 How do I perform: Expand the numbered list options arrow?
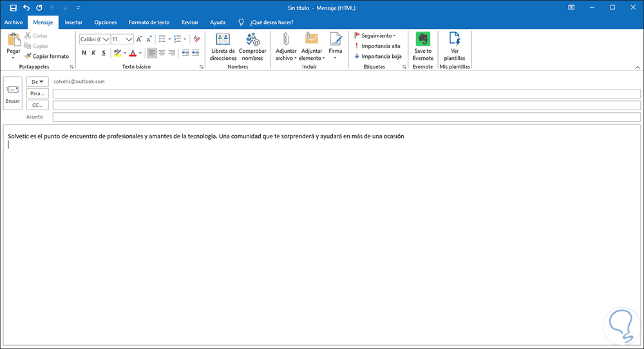click(x=185, y=39)
